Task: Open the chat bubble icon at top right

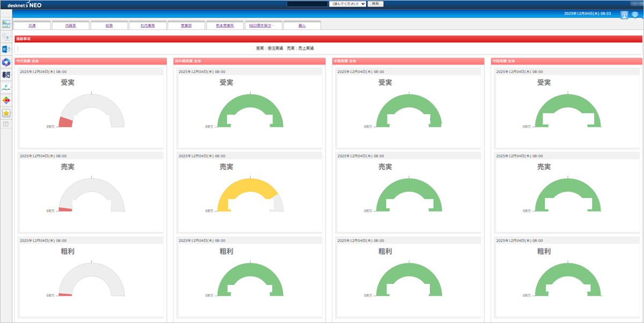Action: (635, 15)
